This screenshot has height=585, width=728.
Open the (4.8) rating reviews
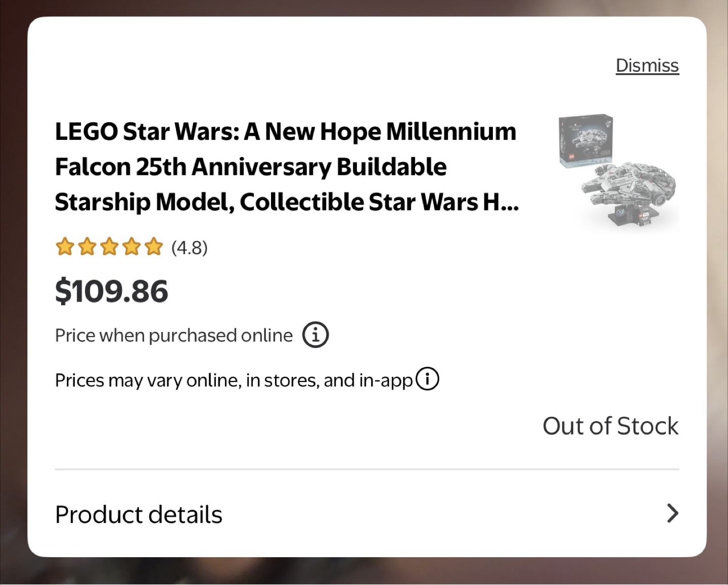[x=188, y=248]
